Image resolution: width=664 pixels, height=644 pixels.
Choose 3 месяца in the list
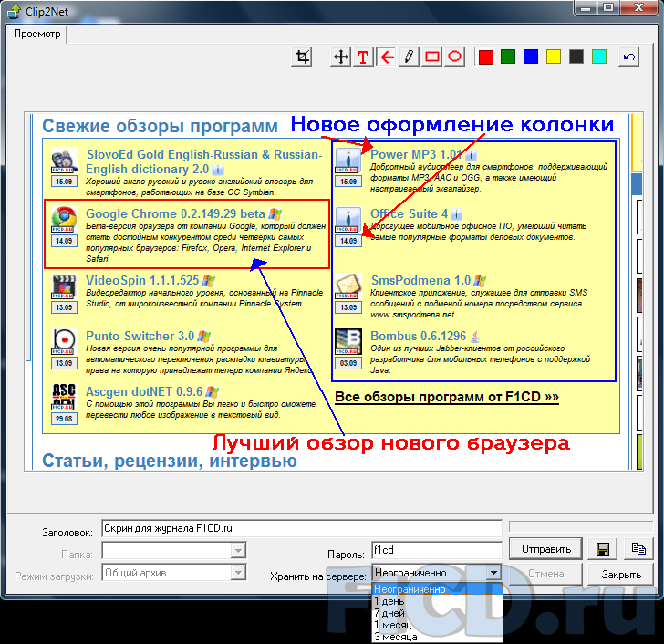(437, 637)
